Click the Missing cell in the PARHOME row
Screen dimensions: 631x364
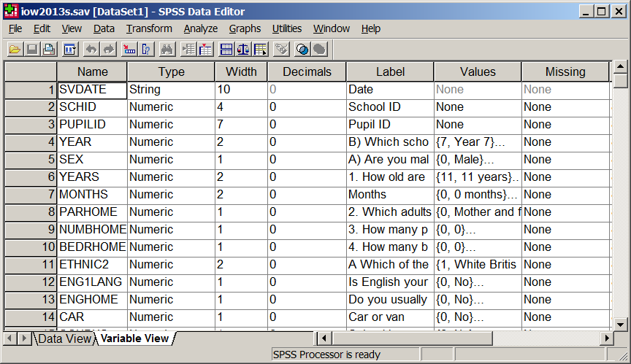(x=565, y=212)
